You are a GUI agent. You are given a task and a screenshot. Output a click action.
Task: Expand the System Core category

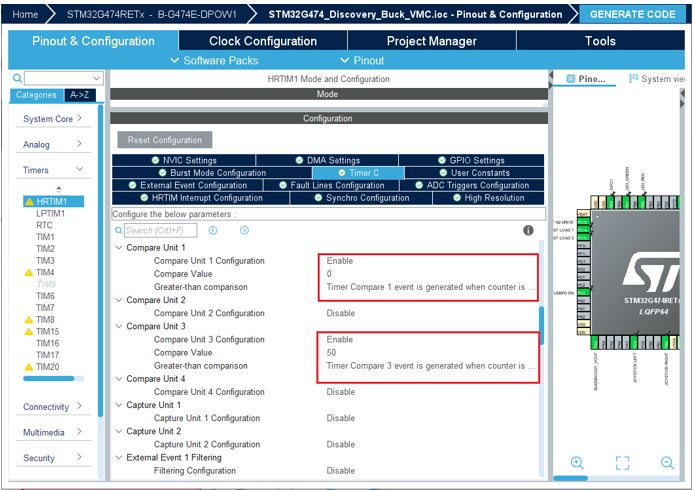[53, 119]
